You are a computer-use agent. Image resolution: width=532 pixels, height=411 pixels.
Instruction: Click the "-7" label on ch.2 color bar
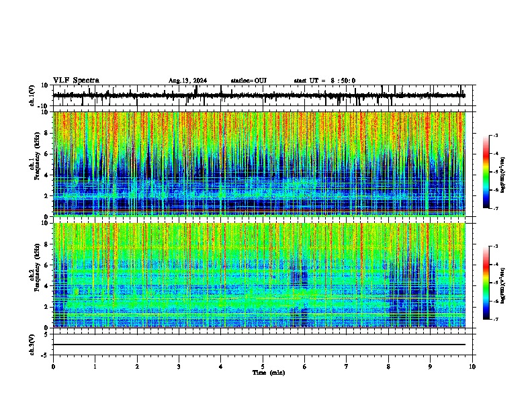click(495, 320)
